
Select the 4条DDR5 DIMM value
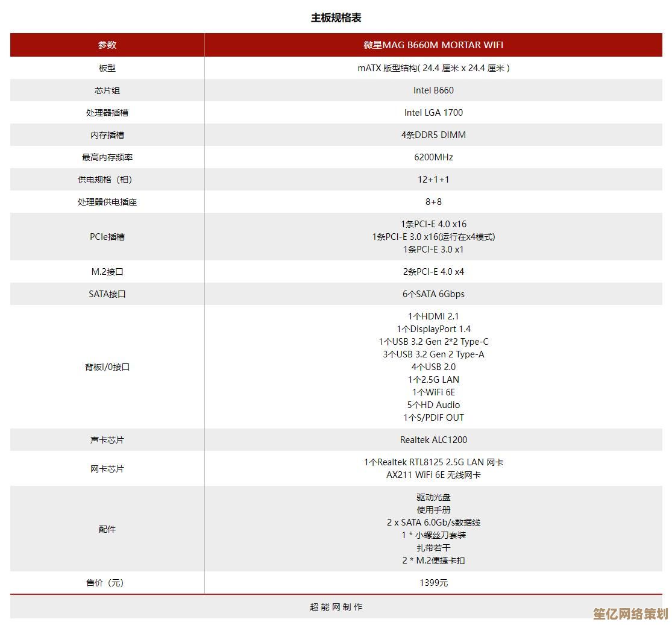click(433, 134)
